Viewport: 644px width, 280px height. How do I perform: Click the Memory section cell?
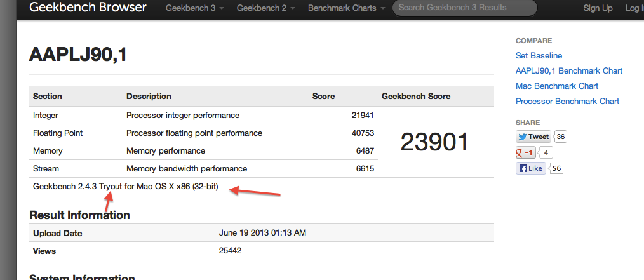48,150
